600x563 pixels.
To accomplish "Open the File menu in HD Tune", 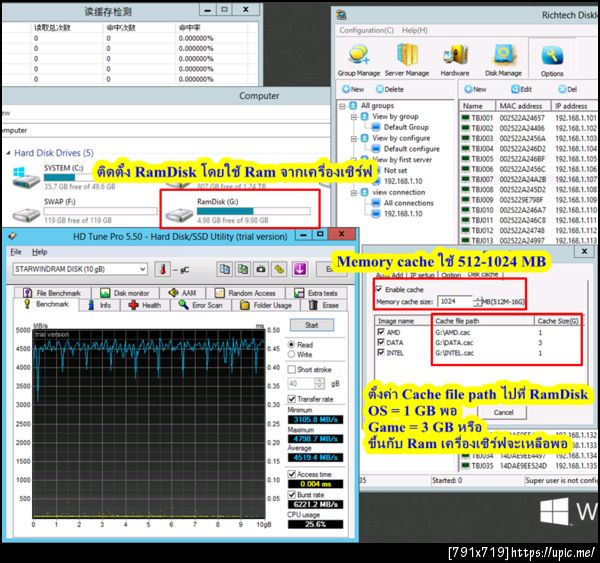I will 16,252.
